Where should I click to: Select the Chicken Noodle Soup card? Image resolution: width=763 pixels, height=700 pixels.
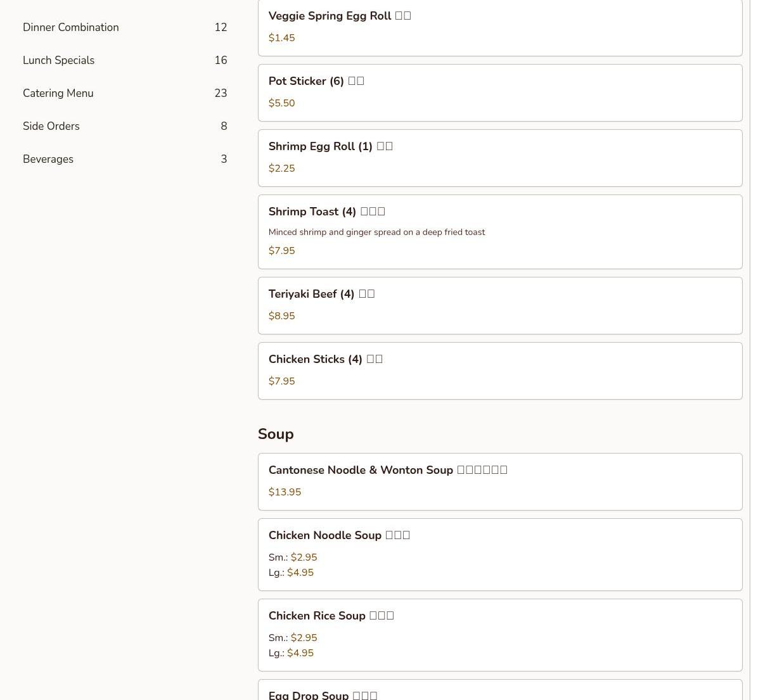500,554
